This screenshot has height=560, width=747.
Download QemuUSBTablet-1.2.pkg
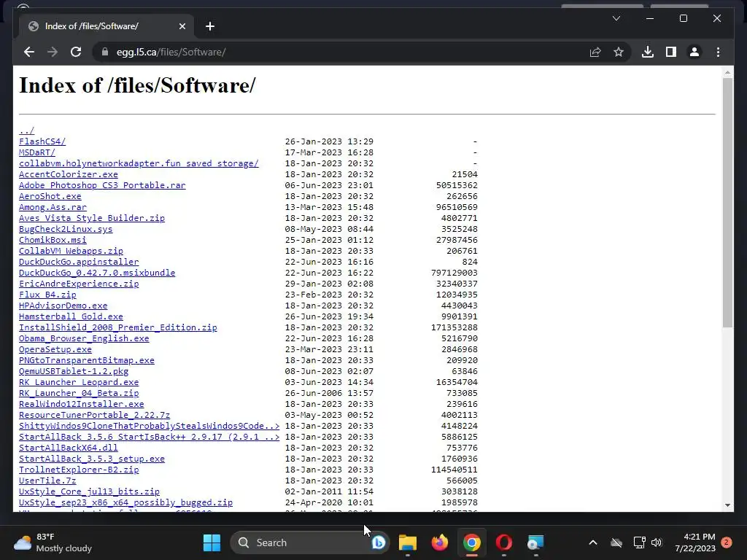74,371
